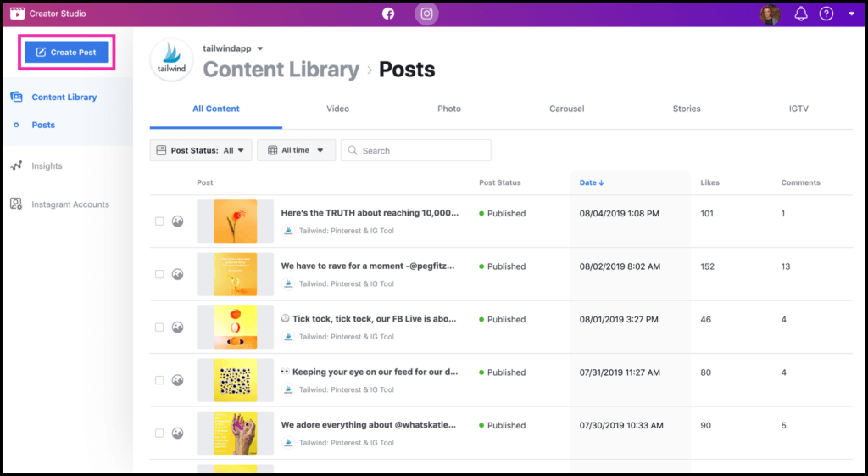Go to Posts in sidebar
868x476 pixels.
coord(43,125)
